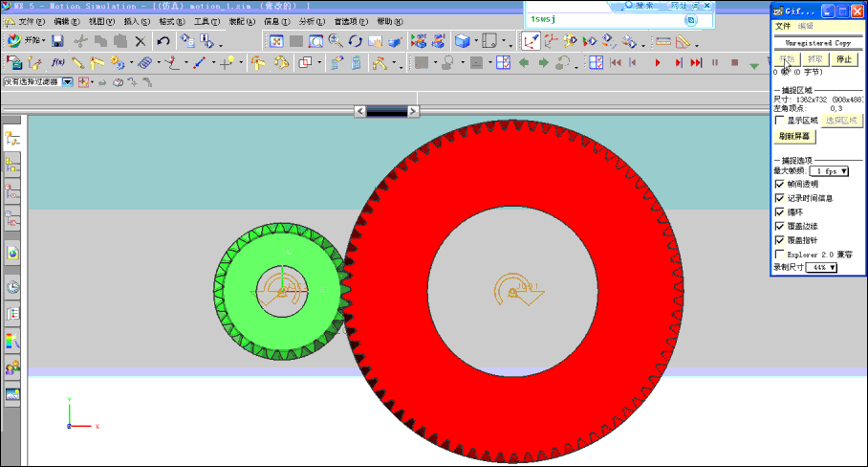Screen dimensions: 868x467
Task: Jump to last animation frame
Action: tap(696, 63)
